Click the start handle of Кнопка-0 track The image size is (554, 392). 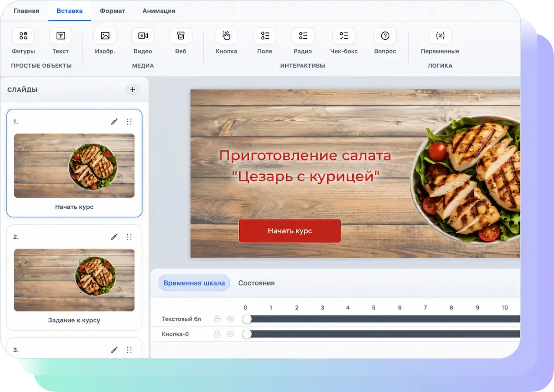(x=247, y=334)
